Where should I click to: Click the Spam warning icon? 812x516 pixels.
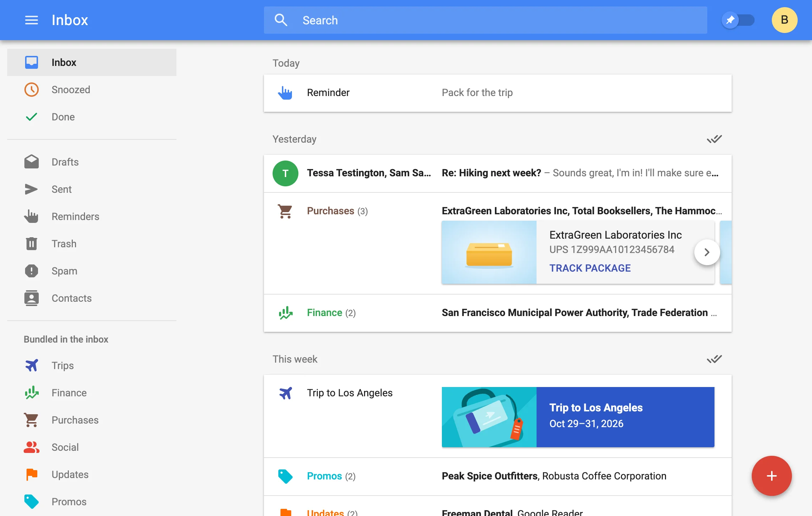point(32,271)
